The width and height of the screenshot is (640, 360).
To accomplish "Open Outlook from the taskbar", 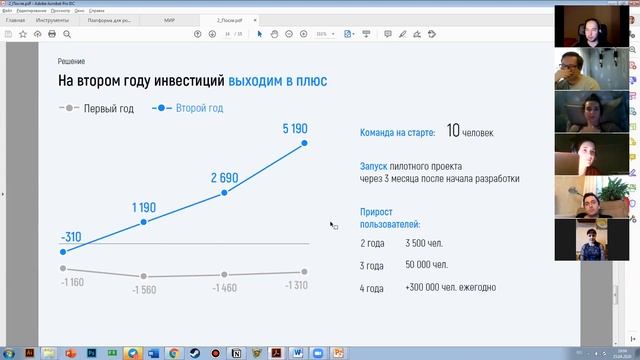I will 153,353.
